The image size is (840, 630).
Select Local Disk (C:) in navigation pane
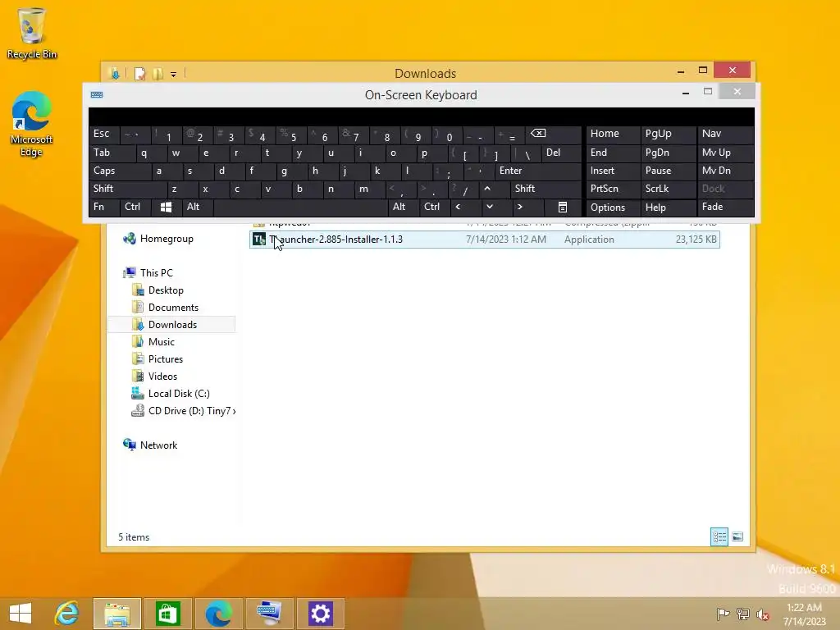click(x=171, y=394)
